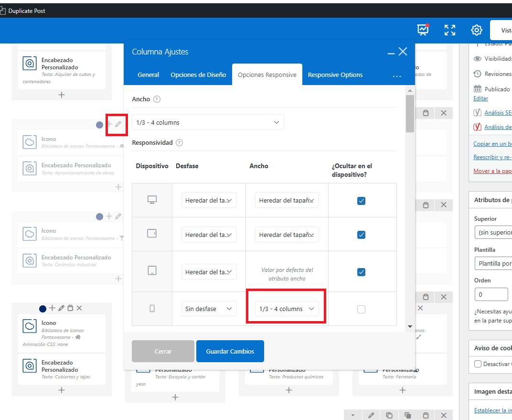512x420 pixels.
Task: Click the Mover a la papelera link
Action: (492, 171)
